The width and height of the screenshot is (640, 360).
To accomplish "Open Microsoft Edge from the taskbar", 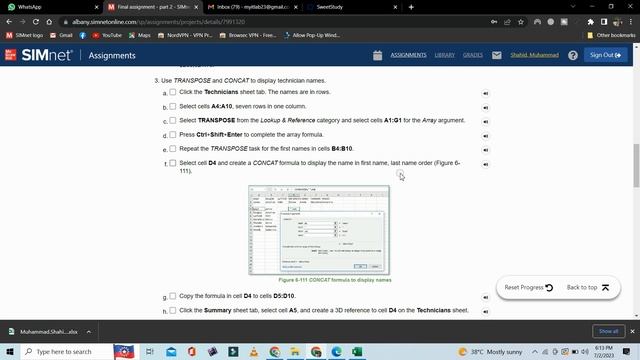I will pyautogui.click(x=336, y=351).
